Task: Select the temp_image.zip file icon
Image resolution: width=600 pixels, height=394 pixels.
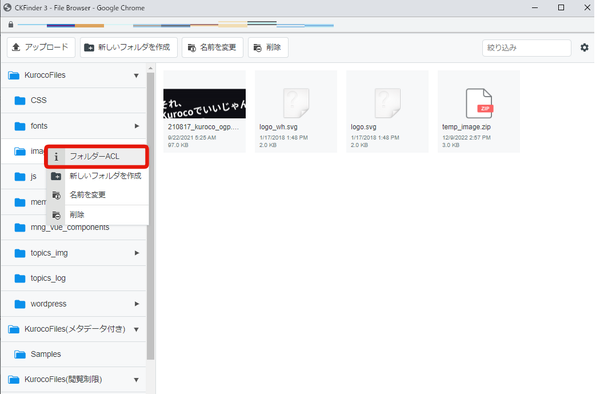Action: pyautogui.click(x=479, y=103)
